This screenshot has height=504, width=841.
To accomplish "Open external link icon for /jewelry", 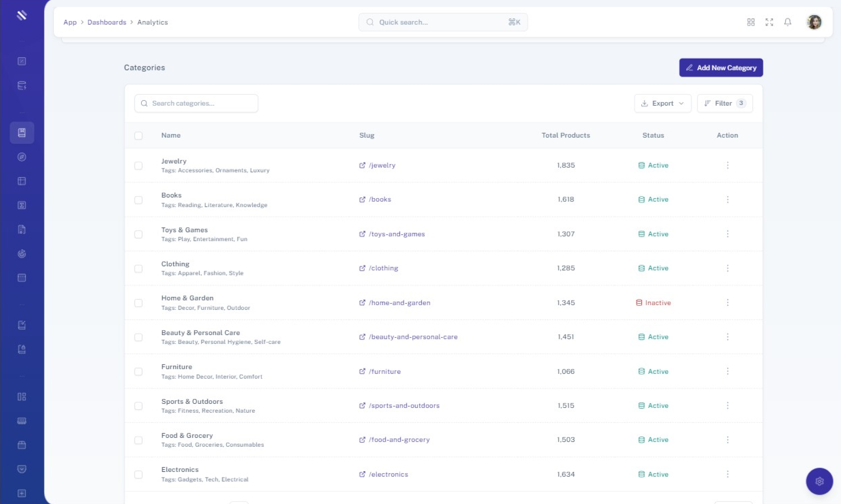I will click(362, 165).
